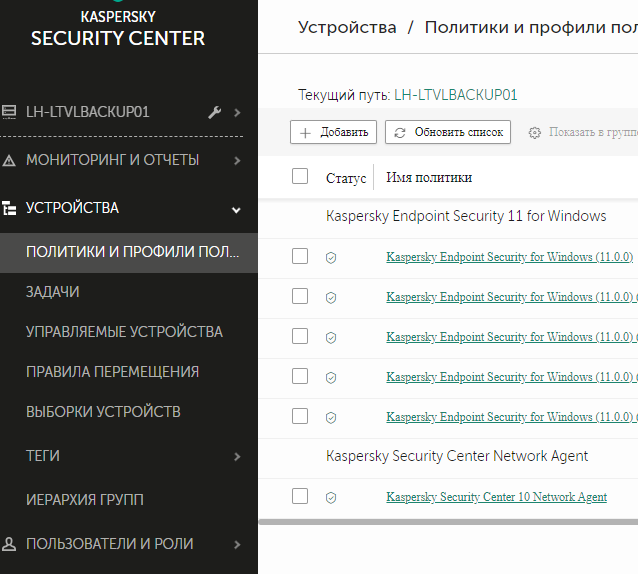
Task: Click the shield status icon of first policy
Action: (331, 257)
